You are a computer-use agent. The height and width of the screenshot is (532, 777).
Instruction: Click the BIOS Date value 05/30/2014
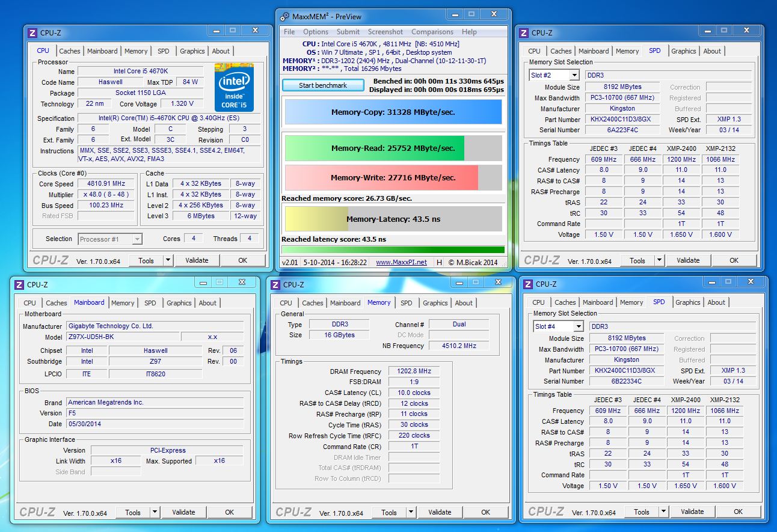pyautogui.click(x=155, y=424)
